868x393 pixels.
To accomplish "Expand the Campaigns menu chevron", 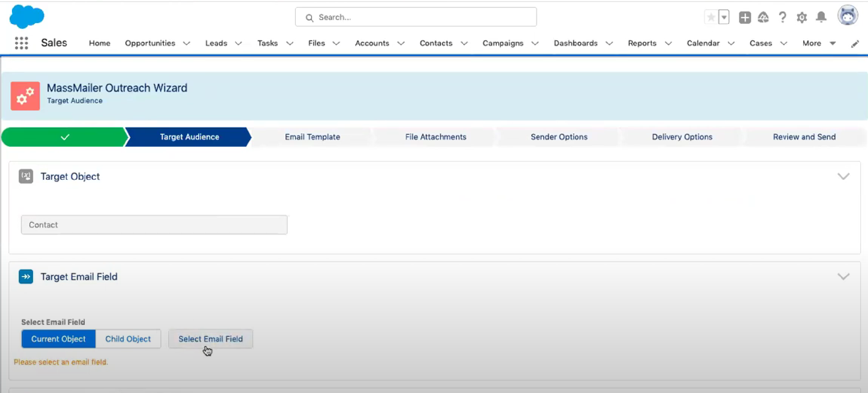I will [535, 43].
